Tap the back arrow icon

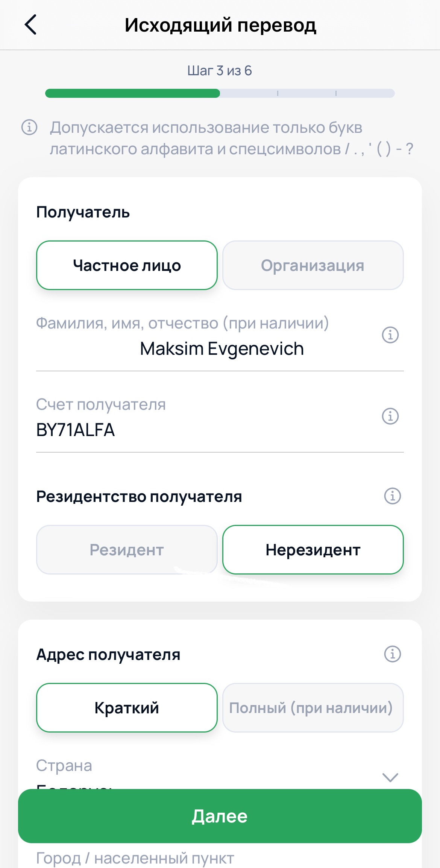(x=31, y=25)
